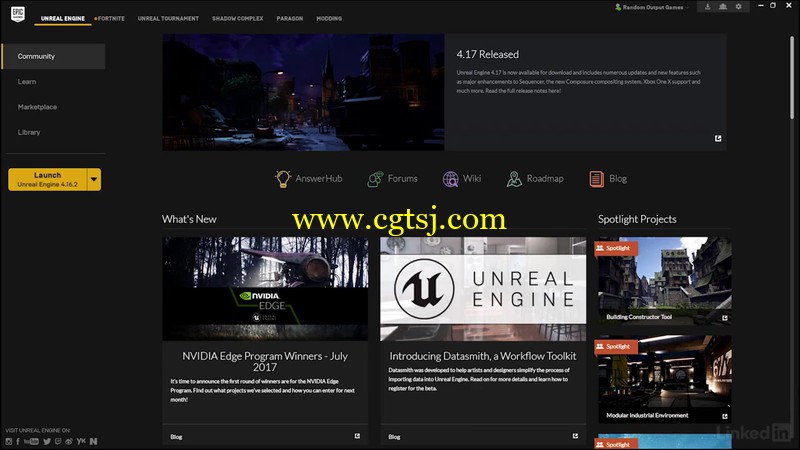Click the Spotlight badge on Building Constructor Tool
Image resolution: width=800 pixels, height=450 pixels.
[x=616, y=248]
